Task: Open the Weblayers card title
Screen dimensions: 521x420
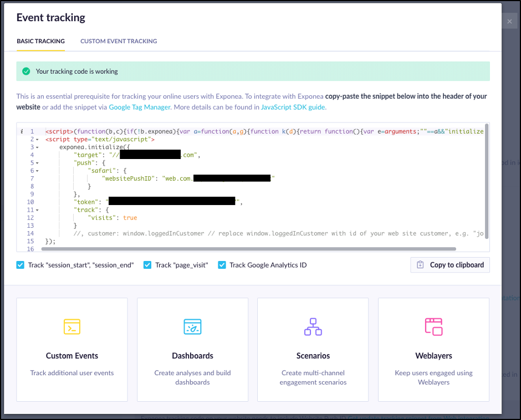Action: click(x=433, y=356)
